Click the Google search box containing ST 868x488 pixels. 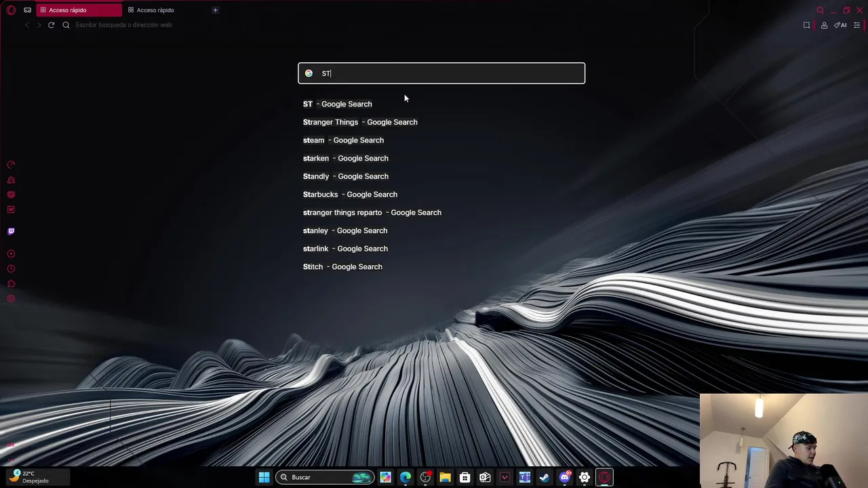[x=441, y=73]
